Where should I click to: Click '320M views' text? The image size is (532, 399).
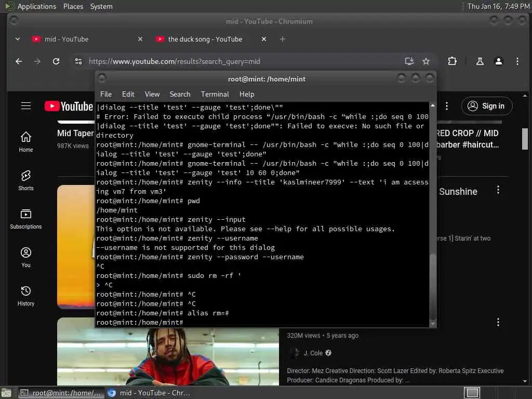pos(303,336)
